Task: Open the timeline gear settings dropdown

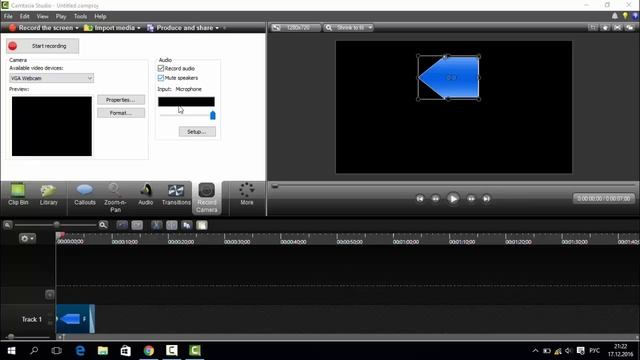Action: (27, 238)
